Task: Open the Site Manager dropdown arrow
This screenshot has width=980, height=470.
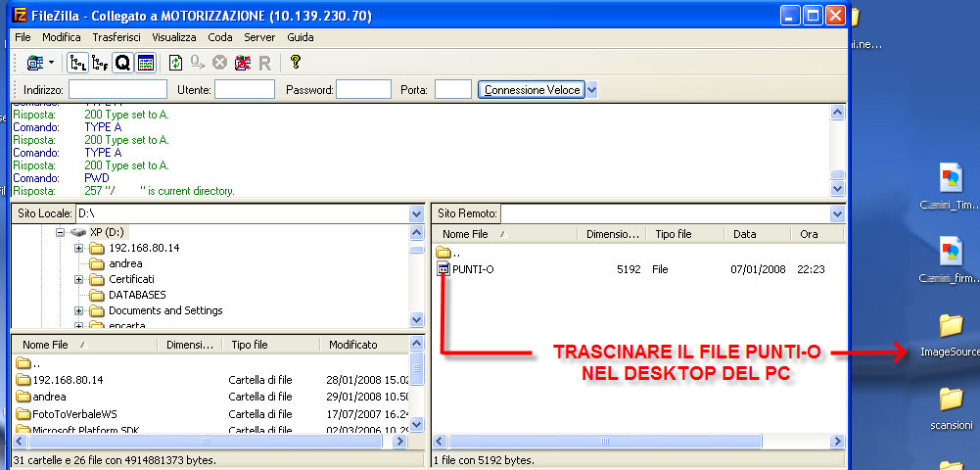Action: tap(51, 63)
